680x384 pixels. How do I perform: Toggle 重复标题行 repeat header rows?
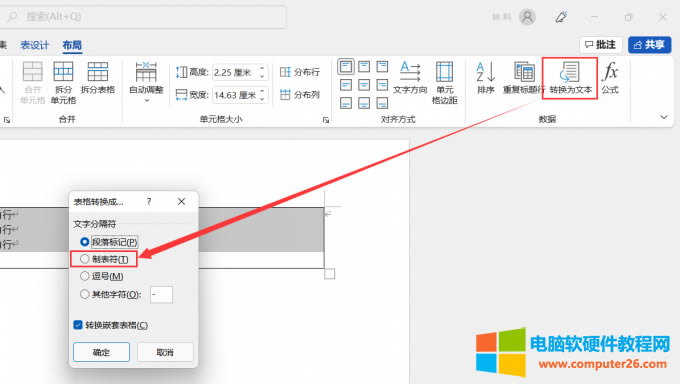(524, 78)
